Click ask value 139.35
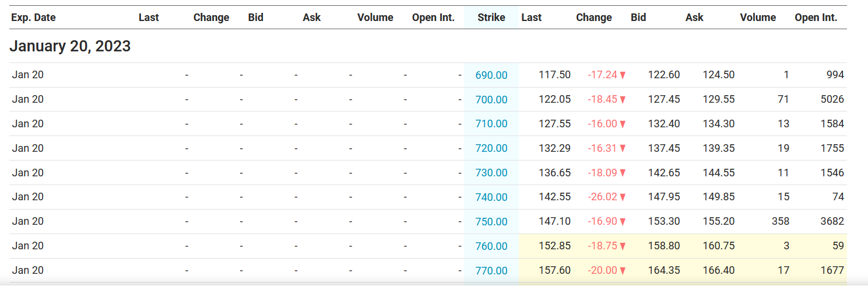868x289 pixels. (719, 148)
